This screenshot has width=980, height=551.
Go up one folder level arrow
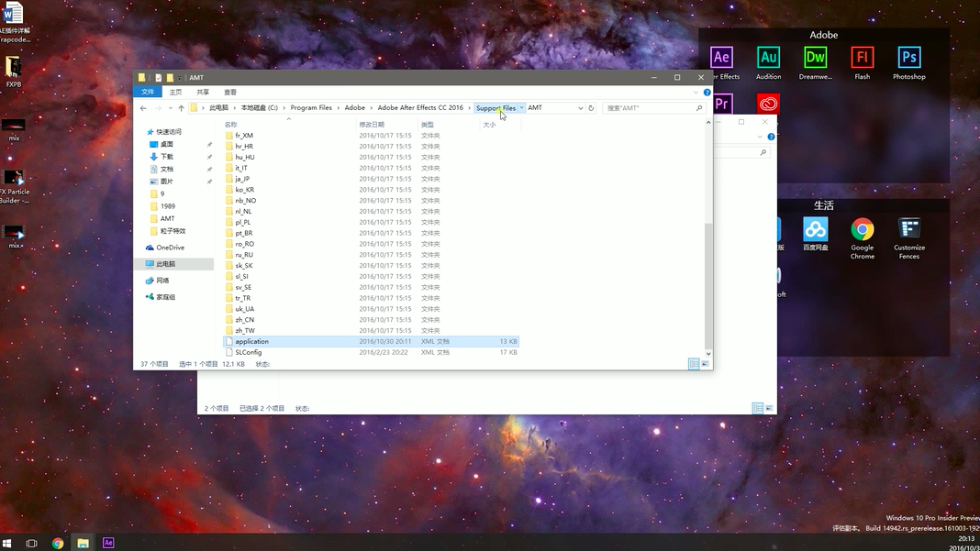[x=182, y=108]
